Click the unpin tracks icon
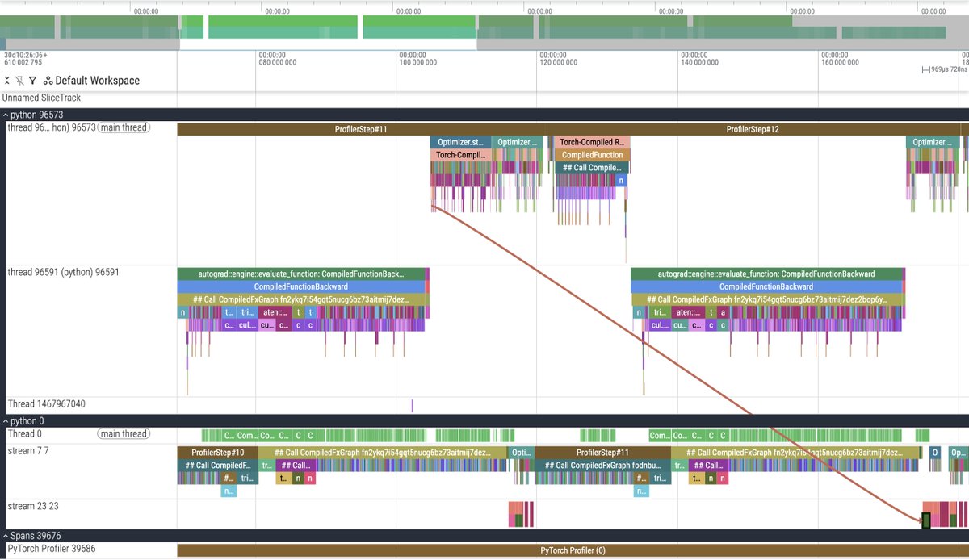 19,81
